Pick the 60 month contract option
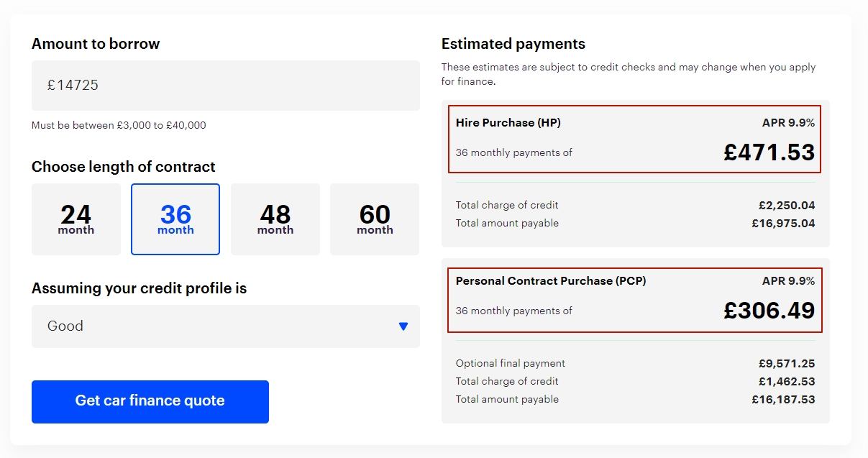 (x=374, y=219)
